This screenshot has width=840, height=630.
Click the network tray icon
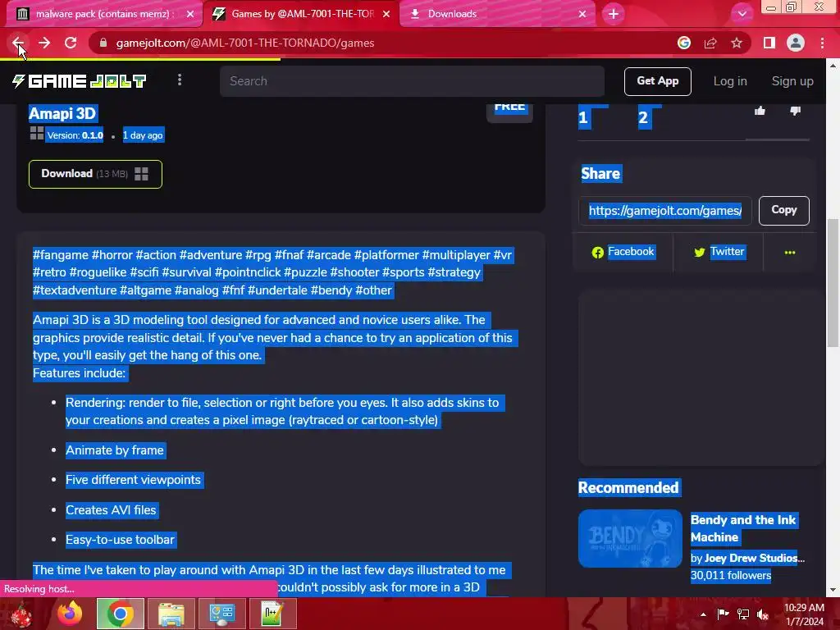pyautogui.click(x=743, y=614)
